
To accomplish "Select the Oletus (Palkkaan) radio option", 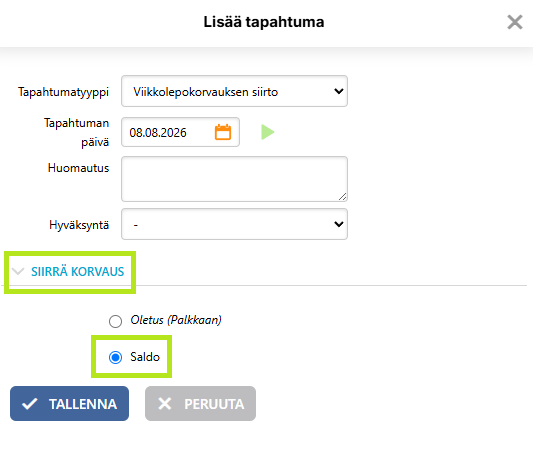I will (x=116, y=321).
